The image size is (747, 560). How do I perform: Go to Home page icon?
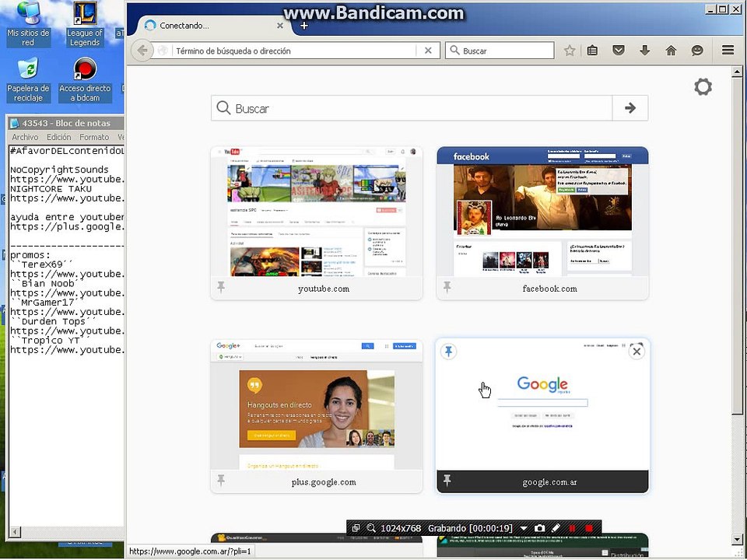tap(671, 51)
